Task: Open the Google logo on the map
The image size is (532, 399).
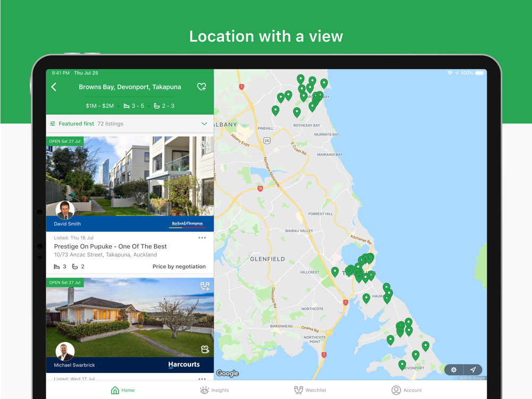Action: [227, 373]
